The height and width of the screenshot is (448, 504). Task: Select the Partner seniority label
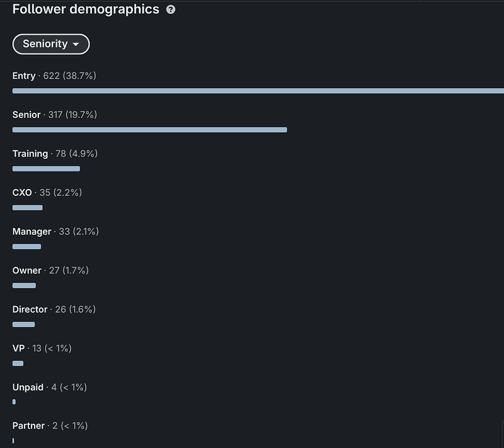pos(28,426)
